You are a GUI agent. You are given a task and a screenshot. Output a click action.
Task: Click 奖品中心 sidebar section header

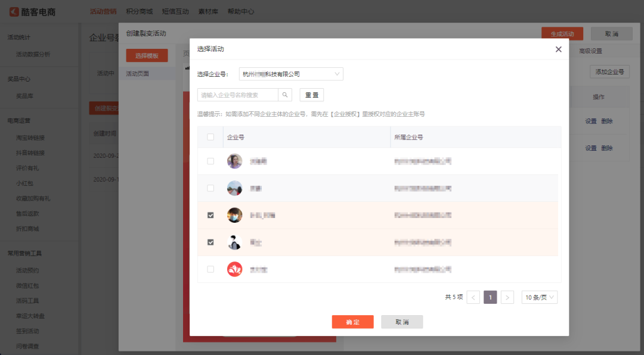coord(19,79)
